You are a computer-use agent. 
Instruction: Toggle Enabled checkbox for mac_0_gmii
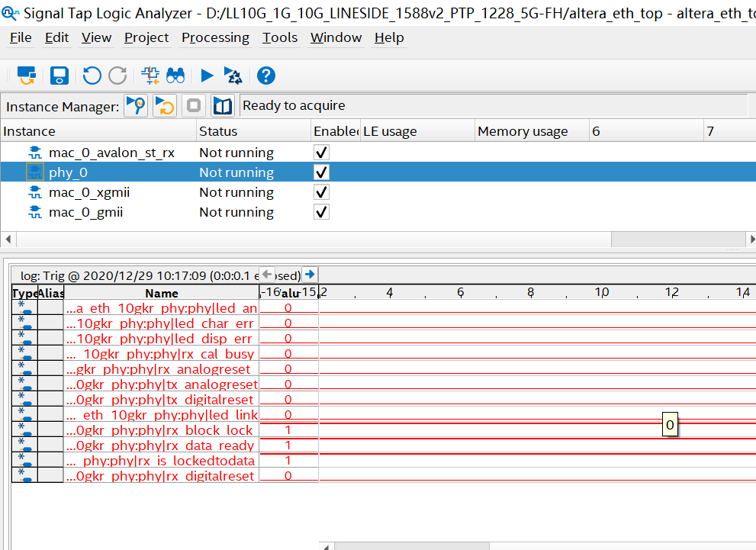pyautogui.click(x=322, y=212)
